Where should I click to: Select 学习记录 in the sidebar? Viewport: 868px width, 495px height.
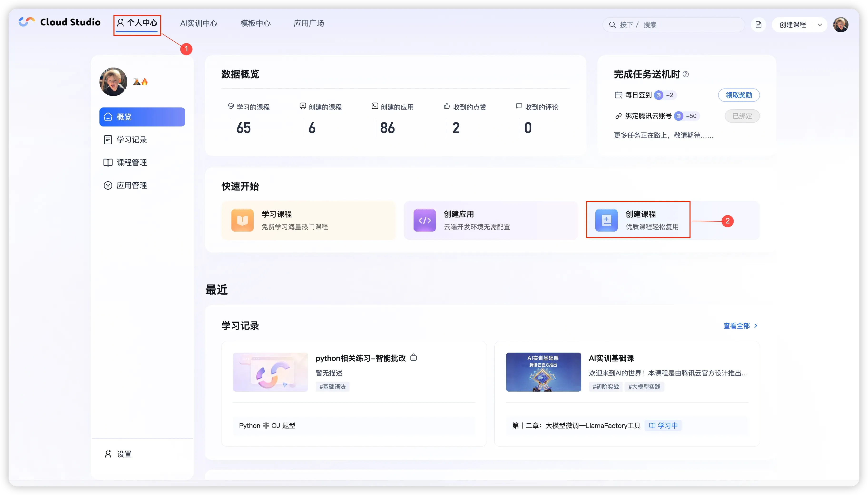[131, 140]
